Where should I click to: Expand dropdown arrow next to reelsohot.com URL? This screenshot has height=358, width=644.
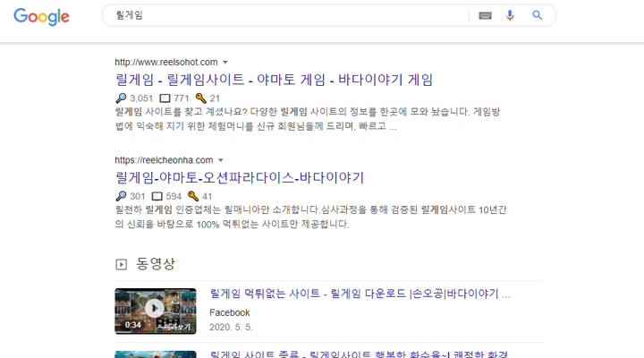[225, 63]
